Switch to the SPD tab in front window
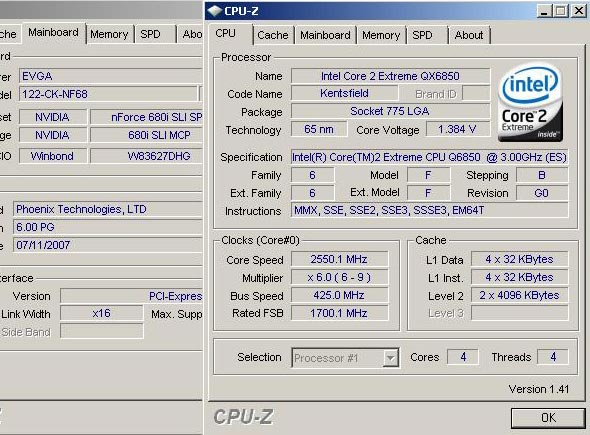This screenshot has width=590, height=435. (x=427, y=35)
